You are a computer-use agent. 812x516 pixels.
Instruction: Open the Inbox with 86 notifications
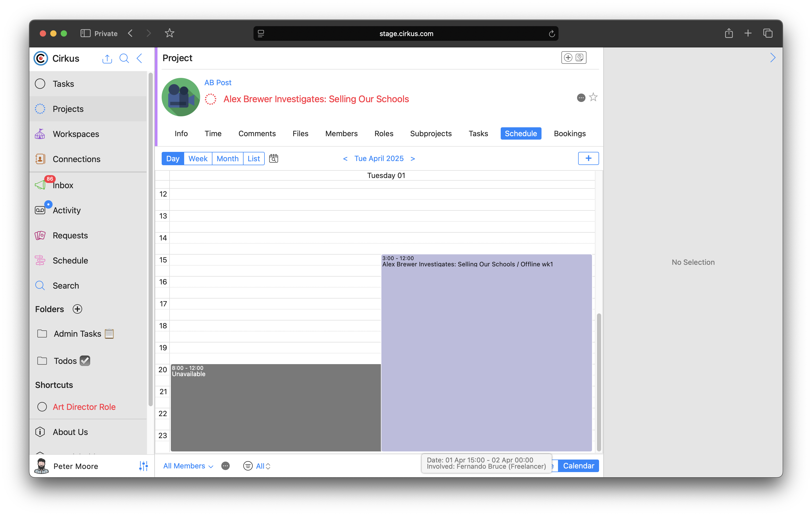click(x=62, y=185)
